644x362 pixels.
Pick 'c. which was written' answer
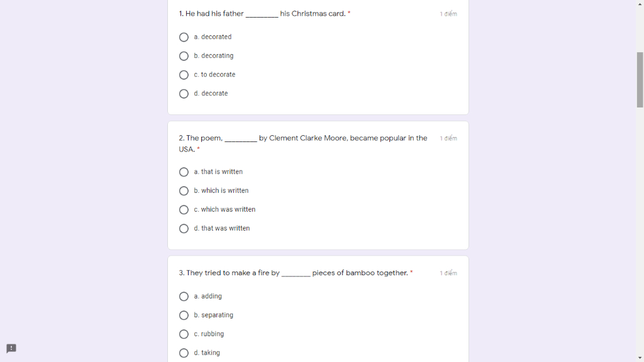pos(184,210)
